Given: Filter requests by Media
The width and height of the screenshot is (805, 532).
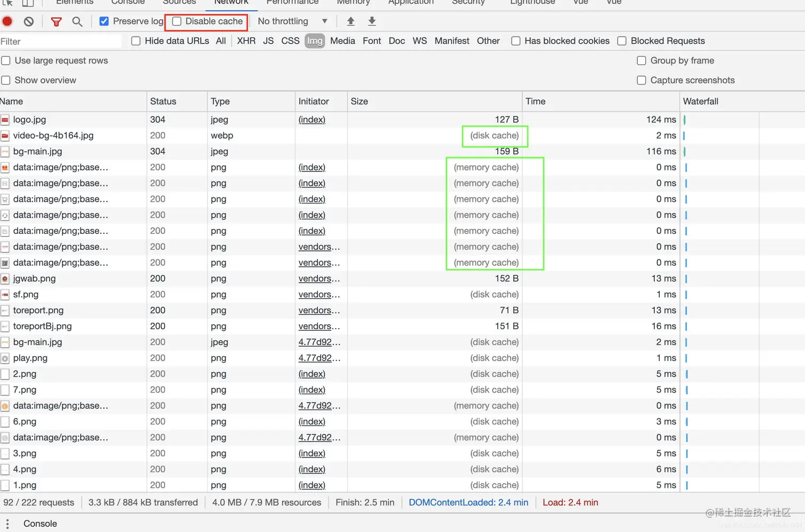Looking at the screenshot, I should pyautogui.click(x=342, y=41).
